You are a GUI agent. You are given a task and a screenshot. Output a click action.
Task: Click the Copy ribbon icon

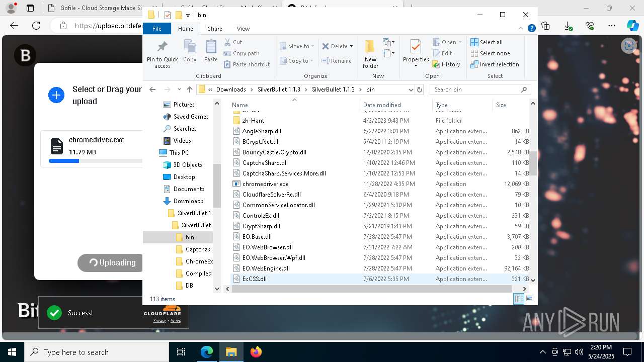pos(190,47)
